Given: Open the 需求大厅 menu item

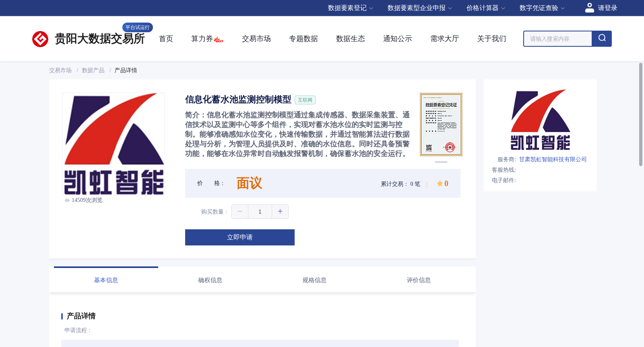Looking at the screenshot, I should tap(445, 39).
